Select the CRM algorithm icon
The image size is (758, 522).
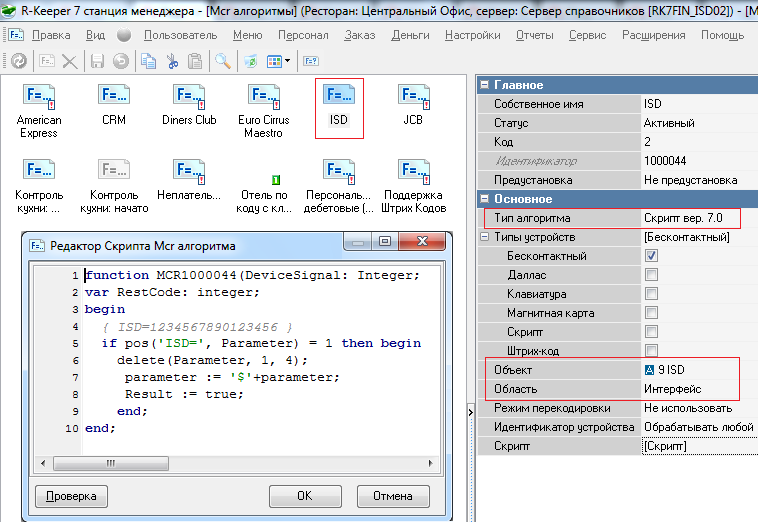[114, 96]
